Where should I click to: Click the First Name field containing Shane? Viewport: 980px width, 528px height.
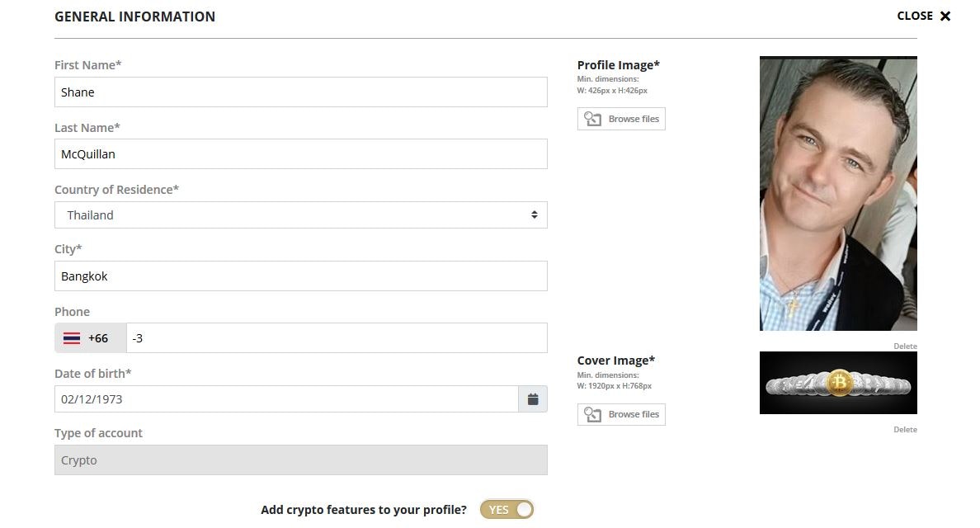coord(301,92)
